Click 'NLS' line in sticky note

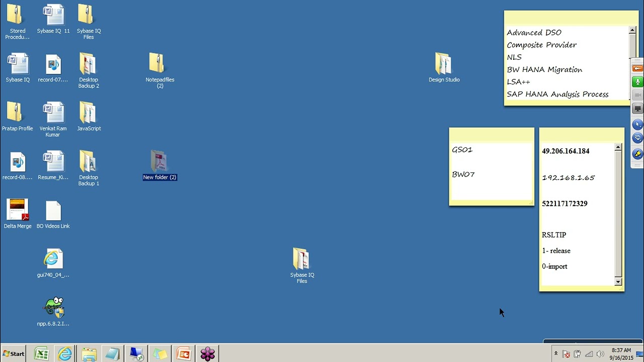click(x=514, y=57)
